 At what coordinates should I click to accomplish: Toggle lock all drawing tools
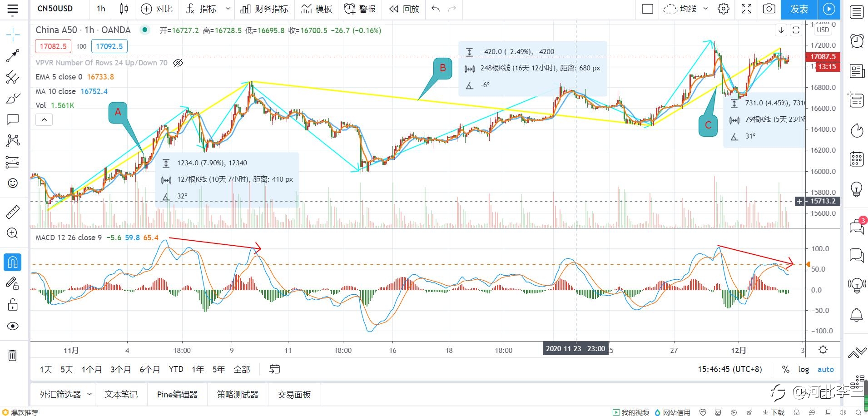pos(13,305)
